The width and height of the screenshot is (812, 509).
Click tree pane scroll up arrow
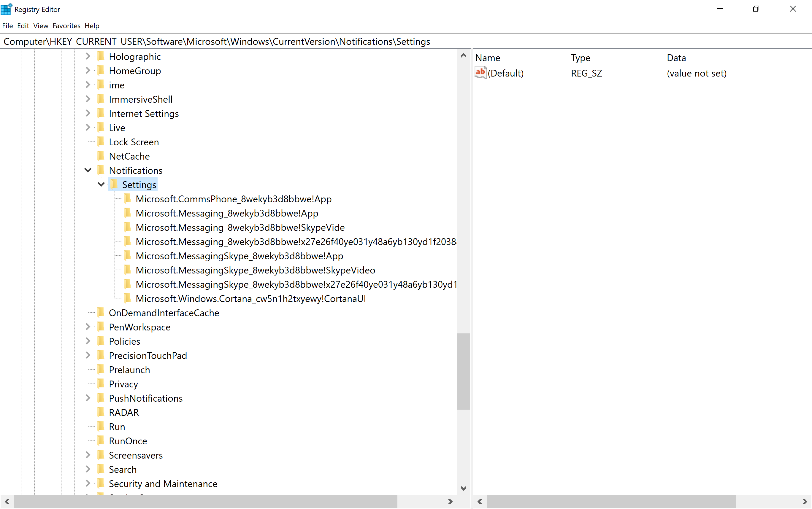(x=463, y=55)
